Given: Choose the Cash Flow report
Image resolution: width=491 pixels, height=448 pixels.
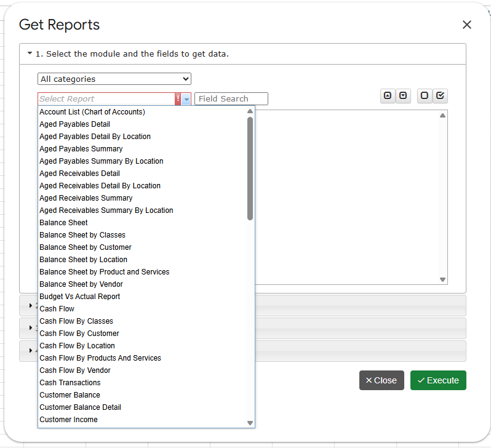Looking at the screenshot, I should tap(143, 309).
